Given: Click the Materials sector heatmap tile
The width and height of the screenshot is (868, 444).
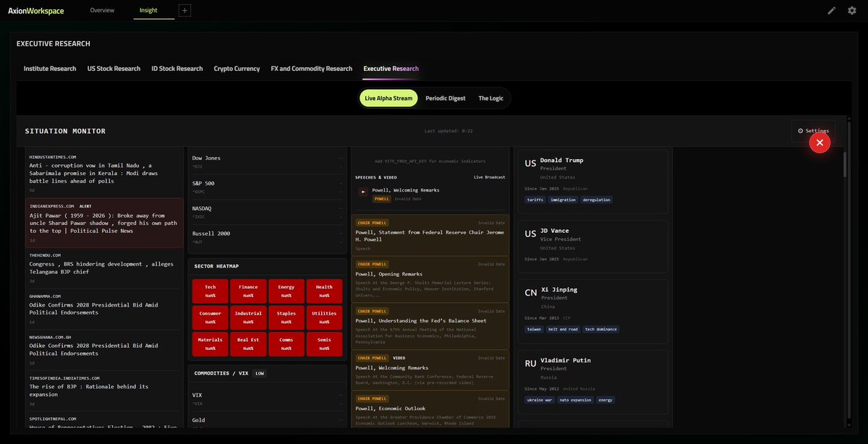Looking at the screenshot, I should pyautogui.click(x=210, y=343).
